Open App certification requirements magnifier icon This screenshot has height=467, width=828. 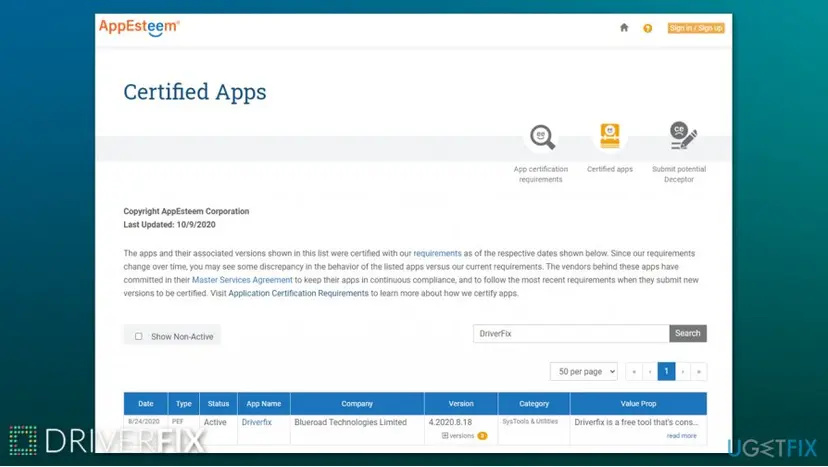click(x=542, y=137)
